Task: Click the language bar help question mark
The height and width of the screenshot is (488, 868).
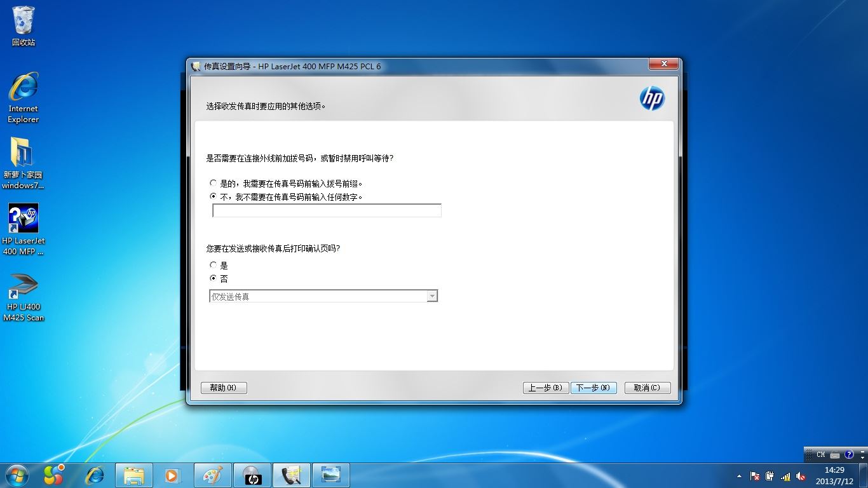Action: 849,455
